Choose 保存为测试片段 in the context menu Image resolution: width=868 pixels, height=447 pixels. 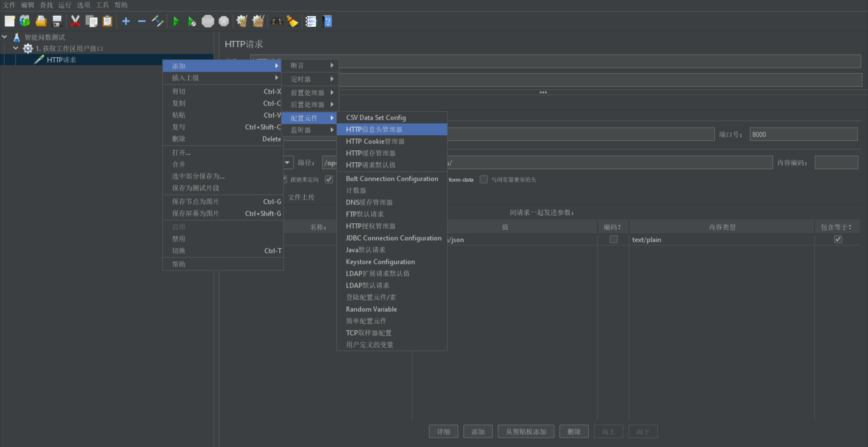tap(223, 188)
